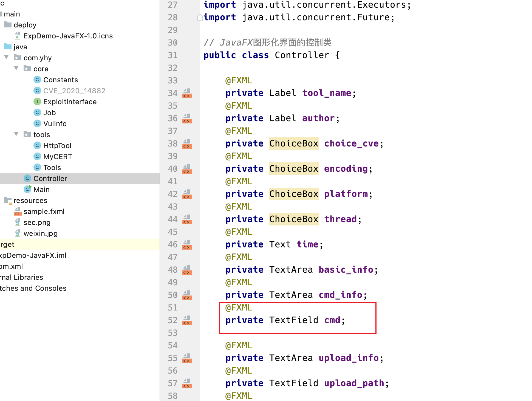Select the deploy folder
Screen dimensions: 532x401
pos(25,25)
